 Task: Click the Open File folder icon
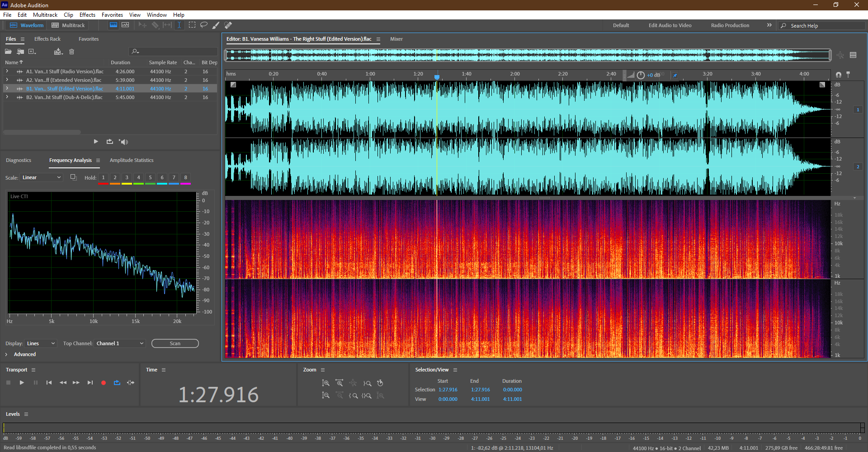coord(8,52)
